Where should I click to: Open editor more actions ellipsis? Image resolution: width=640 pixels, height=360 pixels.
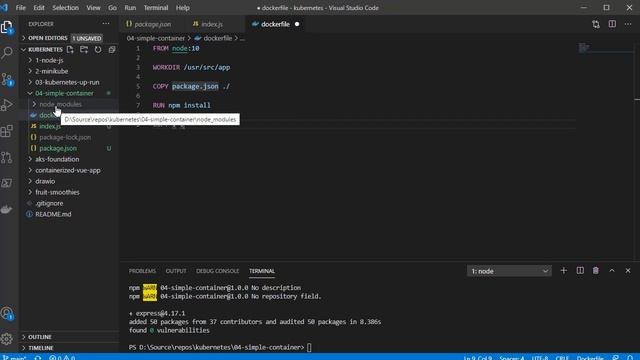[628, 24]
